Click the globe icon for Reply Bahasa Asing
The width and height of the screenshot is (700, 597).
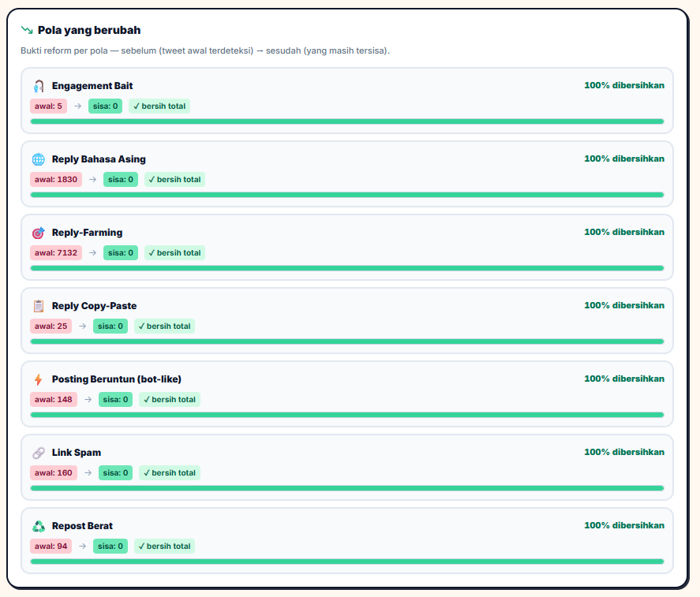point(39,159)
